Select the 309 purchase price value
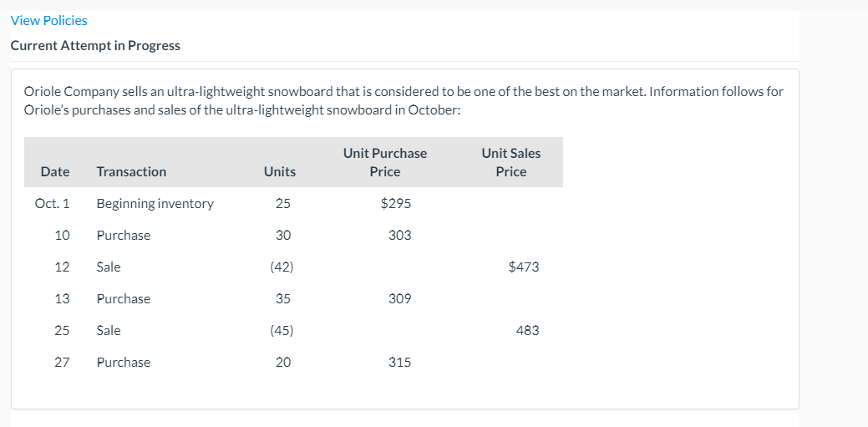The image size is (868, 427). pyautogui.click(x=399, y=298)
